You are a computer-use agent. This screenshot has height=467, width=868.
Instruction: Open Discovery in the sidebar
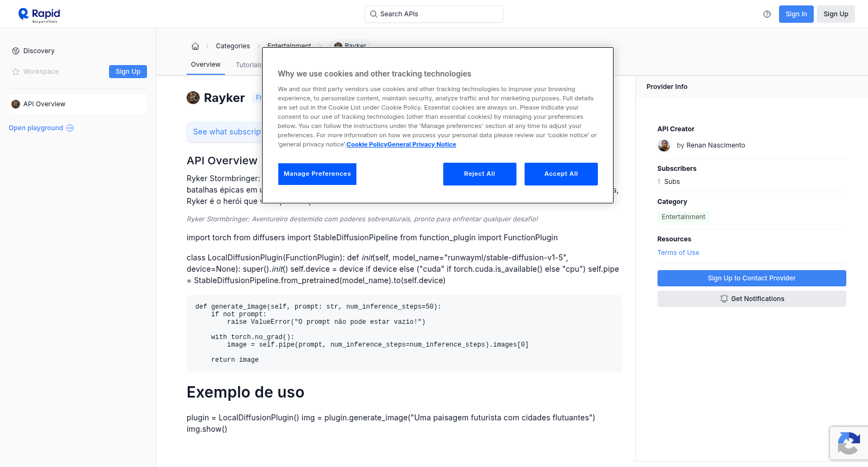[x=39, y=51]
